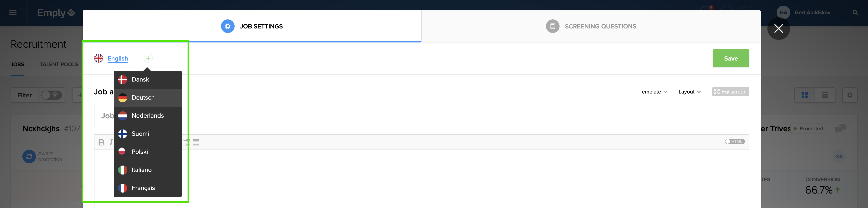Screen dimensions: 868x208
Task: Click the Fullscreen button
Action: [x=731, y=92]
